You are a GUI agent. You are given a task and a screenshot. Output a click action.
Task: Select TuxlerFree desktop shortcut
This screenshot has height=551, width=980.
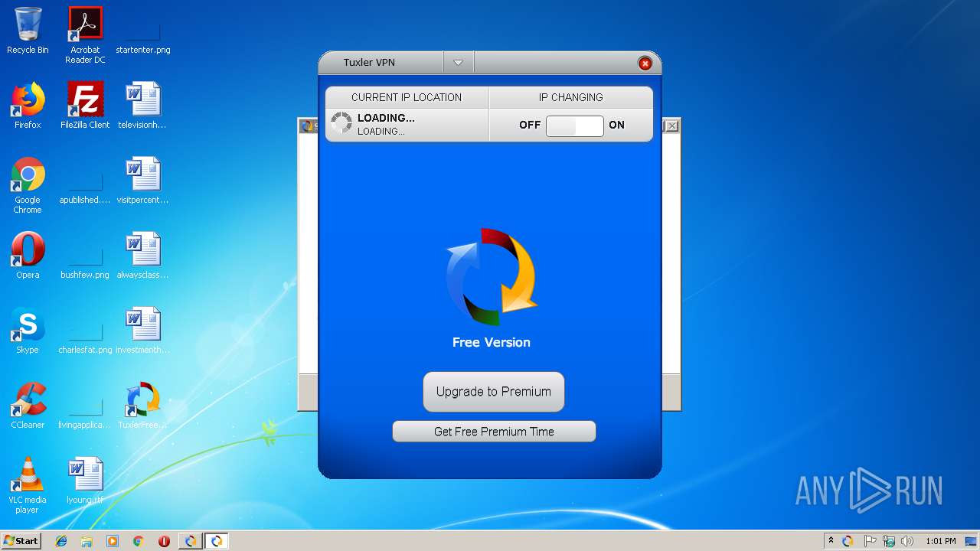[x=142, y=406]
